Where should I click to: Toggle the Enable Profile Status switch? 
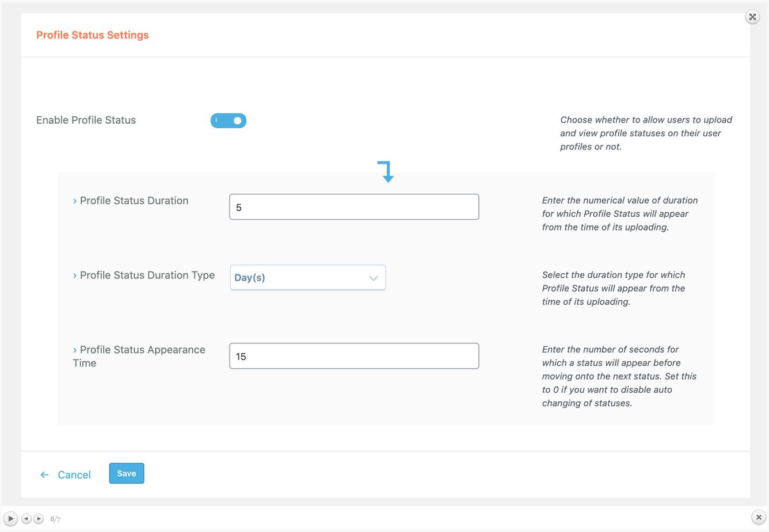point(229,121)
